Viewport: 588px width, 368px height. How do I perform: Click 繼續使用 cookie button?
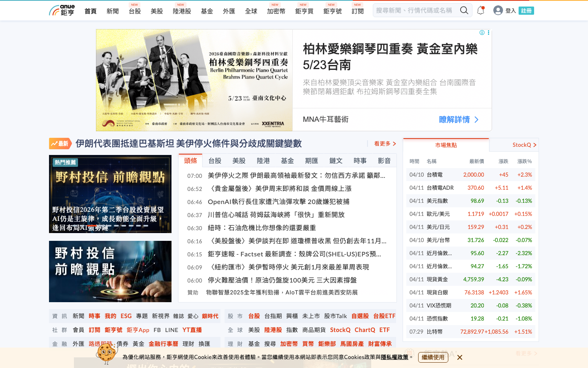tap(433, 357)
